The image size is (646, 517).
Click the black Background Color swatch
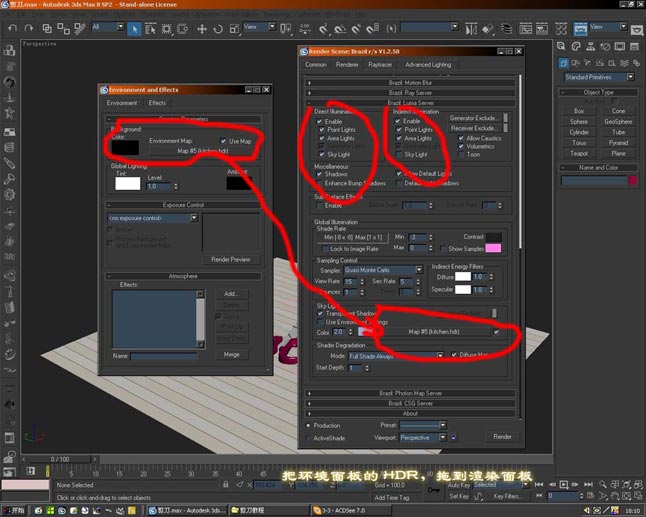click(x=125, y=147)
